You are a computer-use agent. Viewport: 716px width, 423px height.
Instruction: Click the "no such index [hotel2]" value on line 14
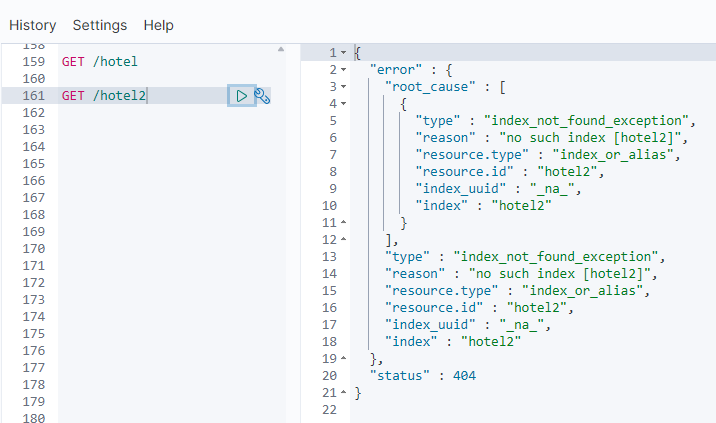[559, 274]
